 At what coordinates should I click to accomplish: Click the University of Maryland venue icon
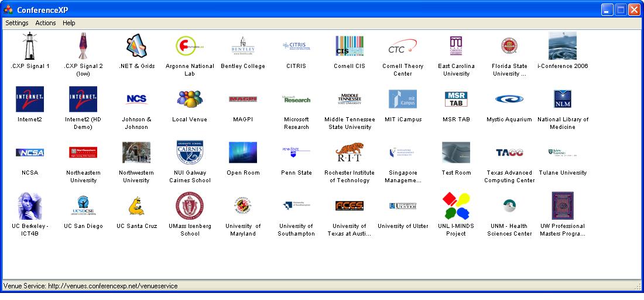pyautogui.click(x=243, y=206)
